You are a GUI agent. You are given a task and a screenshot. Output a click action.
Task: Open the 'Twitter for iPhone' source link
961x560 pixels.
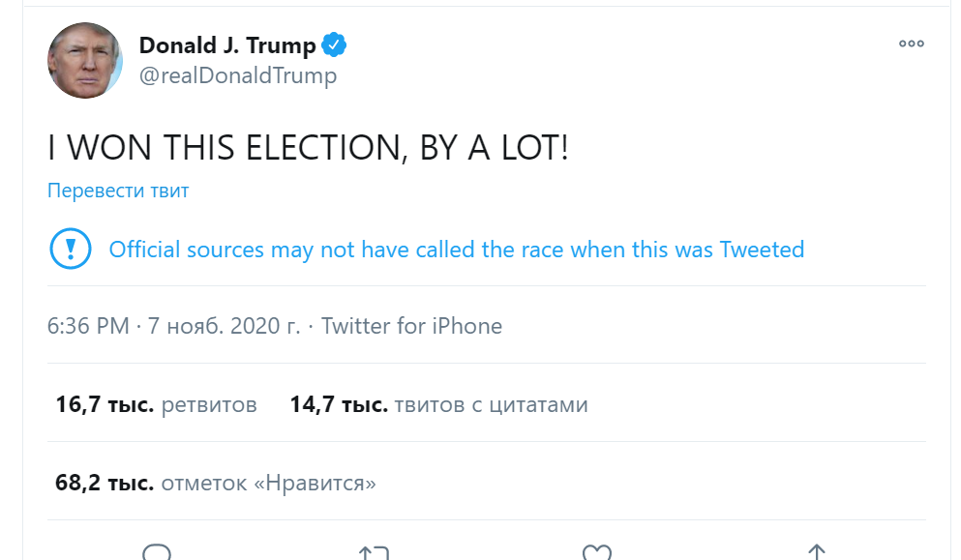[x=411, y=326]
